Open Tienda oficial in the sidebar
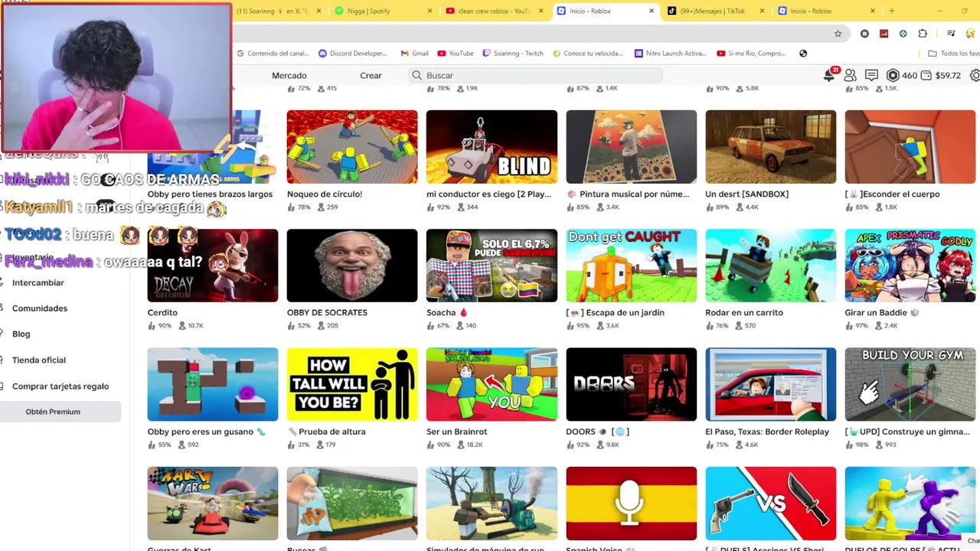 coord(39,360)
